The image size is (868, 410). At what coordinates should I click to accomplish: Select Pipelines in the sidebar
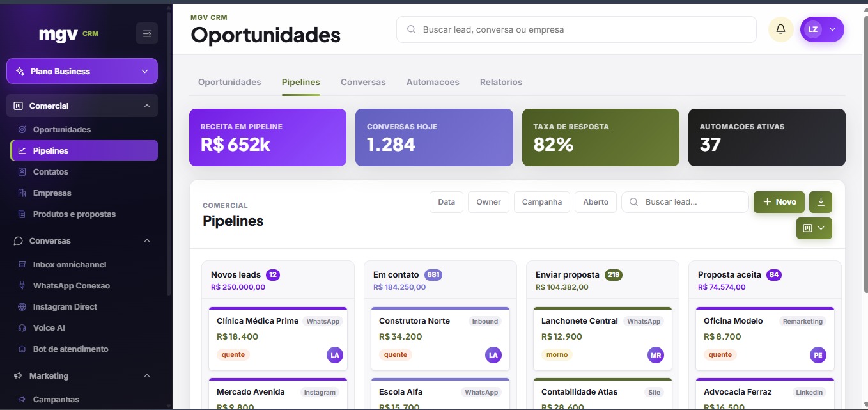coord(84,150)
